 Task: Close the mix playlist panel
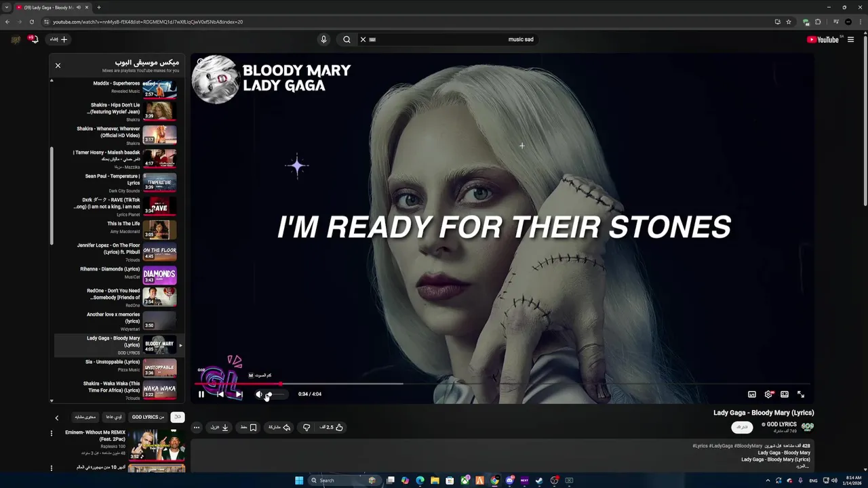coord(58,66)
